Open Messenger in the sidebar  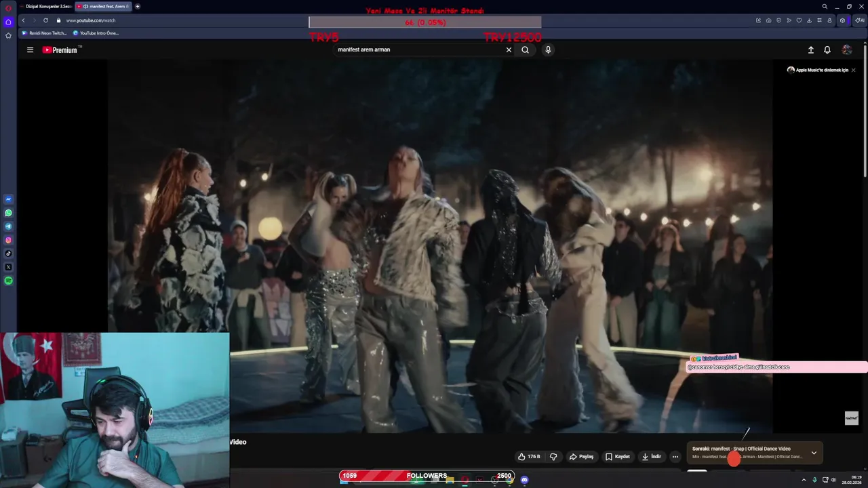click(8, 199)
